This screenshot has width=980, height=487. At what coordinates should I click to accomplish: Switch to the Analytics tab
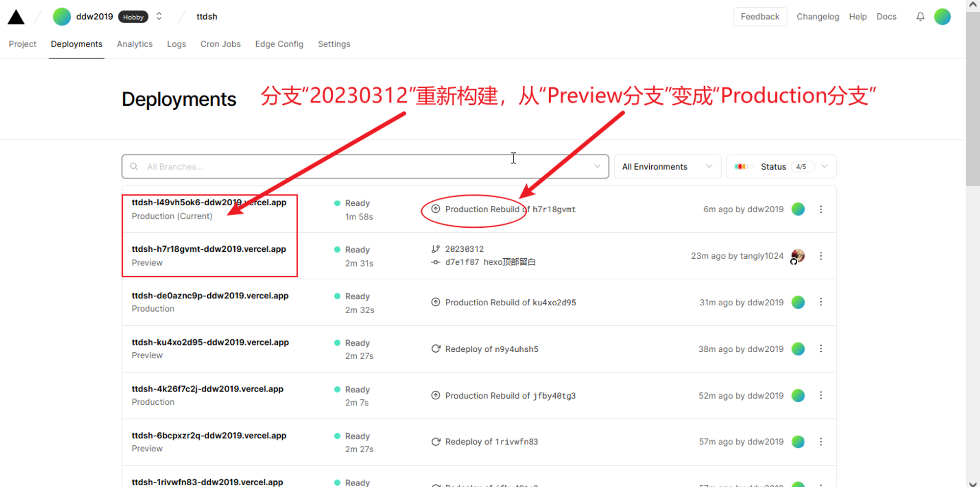click(x=135, y=44)
